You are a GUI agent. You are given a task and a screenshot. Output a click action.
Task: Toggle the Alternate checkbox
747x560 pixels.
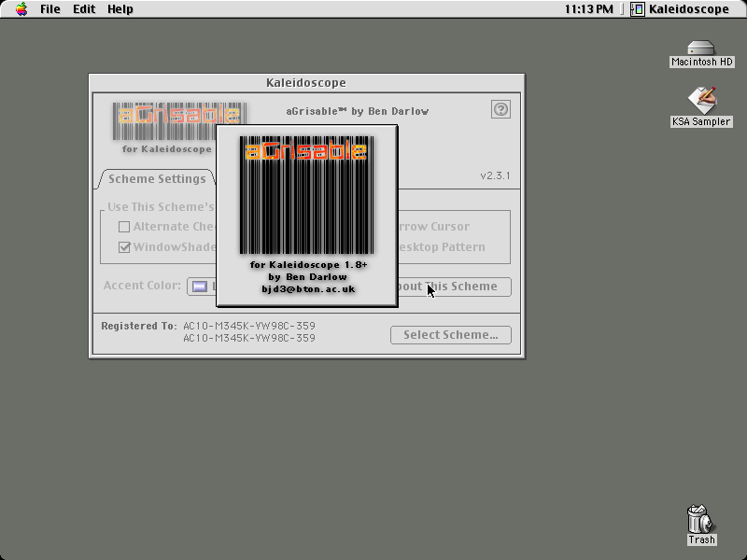pos(124,227)
